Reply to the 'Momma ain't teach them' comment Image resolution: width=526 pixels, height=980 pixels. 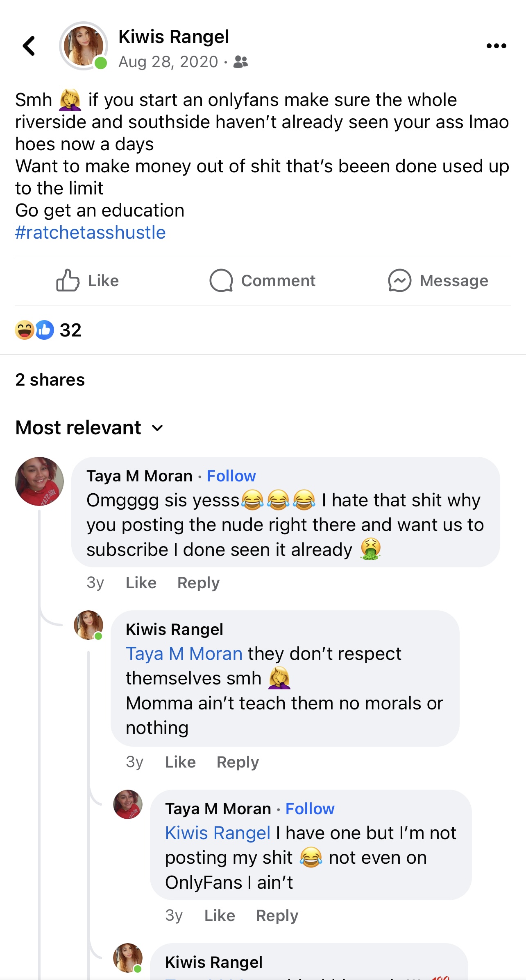[238, 762]
